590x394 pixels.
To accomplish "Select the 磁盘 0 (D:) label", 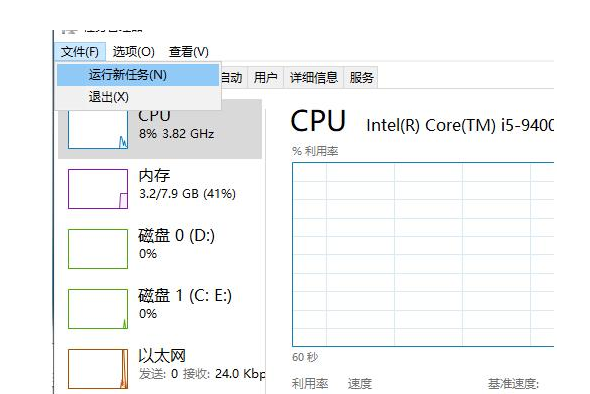I will 176,236.
